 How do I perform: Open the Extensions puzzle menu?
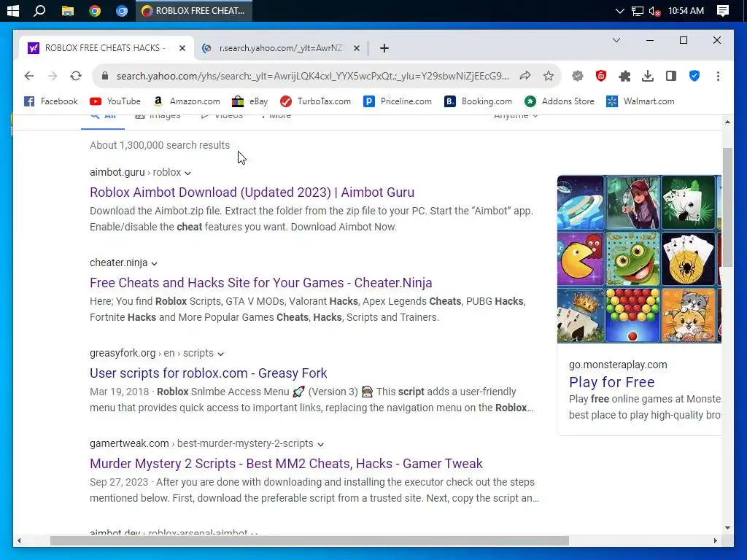[624, 76]
